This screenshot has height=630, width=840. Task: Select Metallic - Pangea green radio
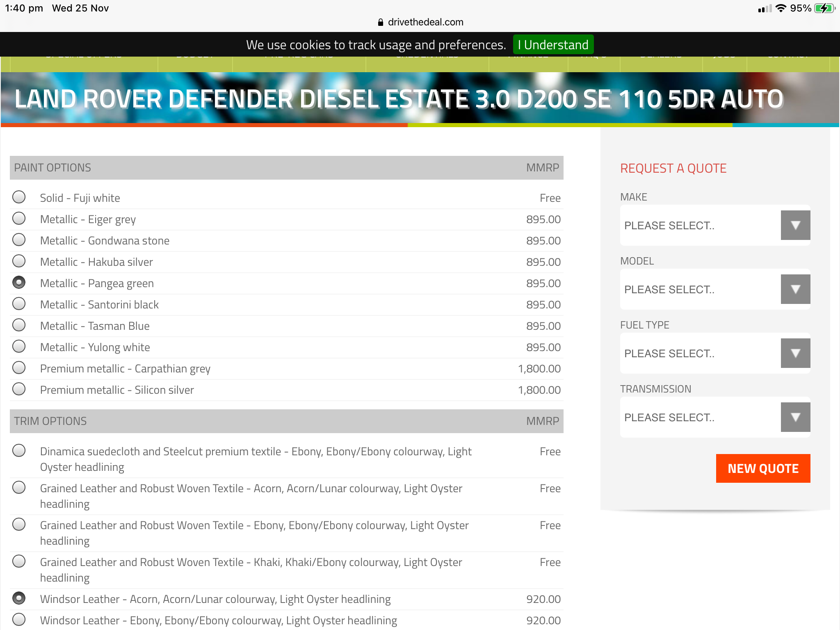(x=19, y=283)
